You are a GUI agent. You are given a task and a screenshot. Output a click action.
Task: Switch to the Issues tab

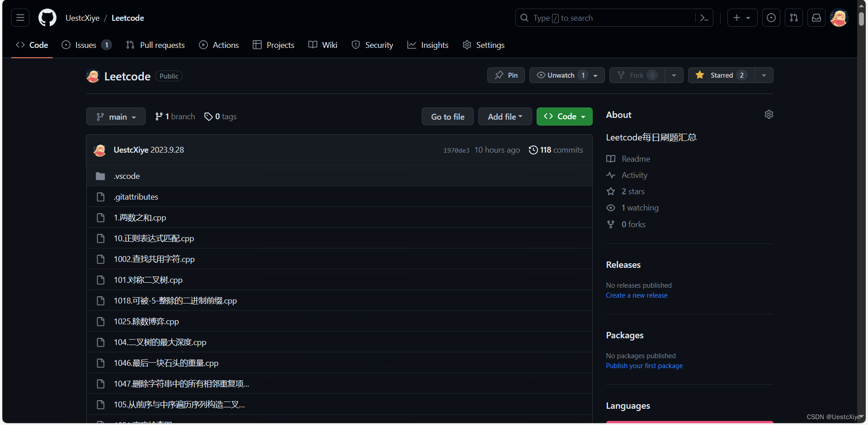(86, 45)
